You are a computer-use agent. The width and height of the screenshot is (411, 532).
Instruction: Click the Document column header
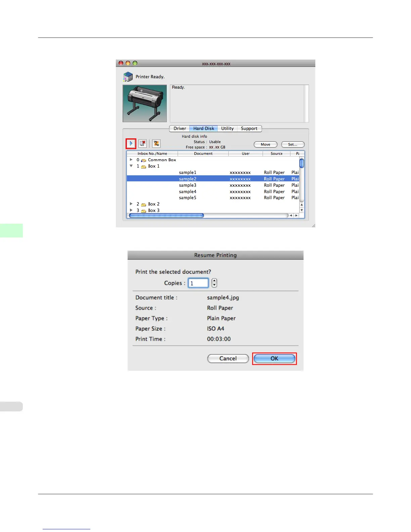(203, 154)
